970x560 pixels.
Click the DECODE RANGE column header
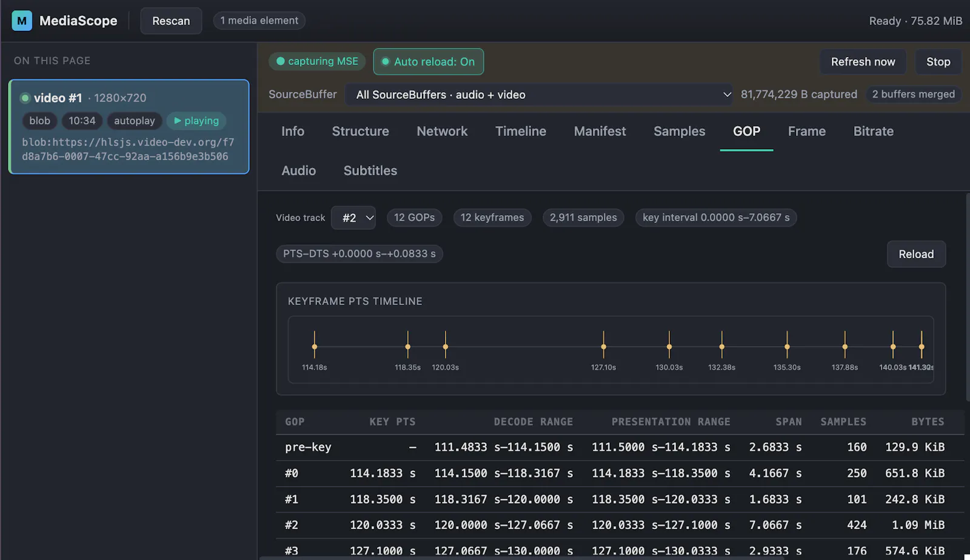(533, 422)
